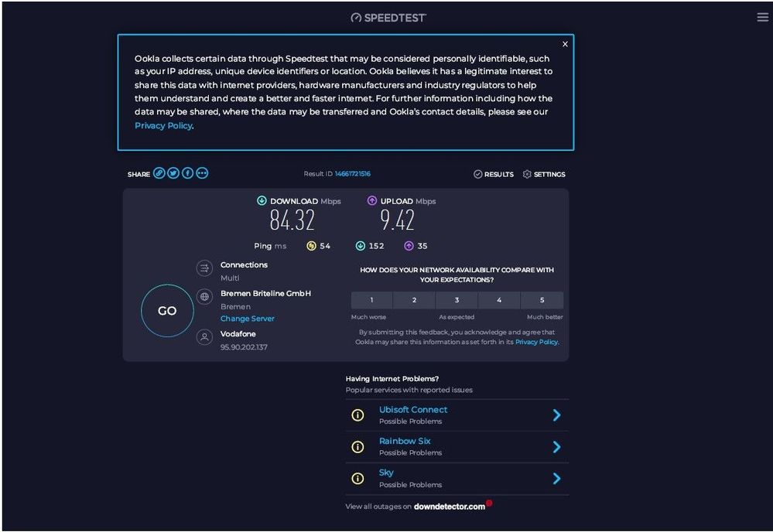Click the Connections mode icon

click(x=204, y=268)
